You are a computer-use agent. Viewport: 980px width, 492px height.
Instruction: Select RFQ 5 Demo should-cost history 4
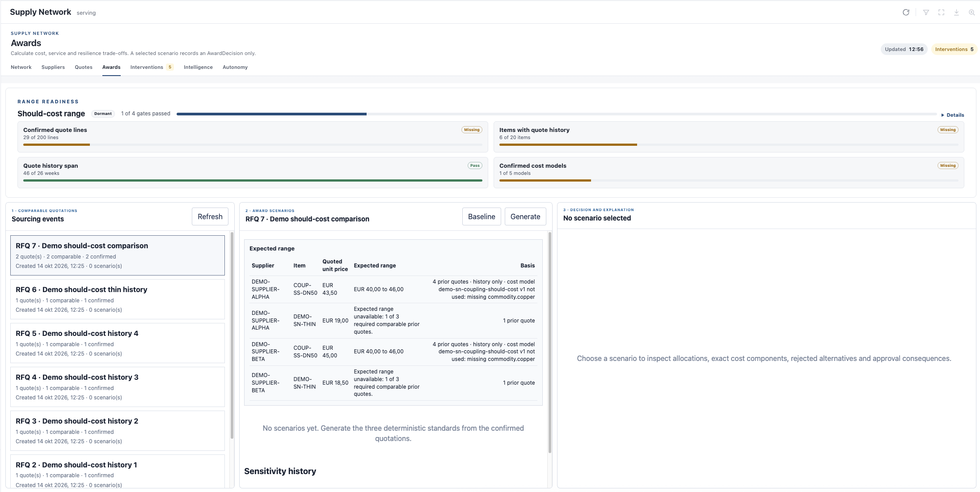point(118,343)
